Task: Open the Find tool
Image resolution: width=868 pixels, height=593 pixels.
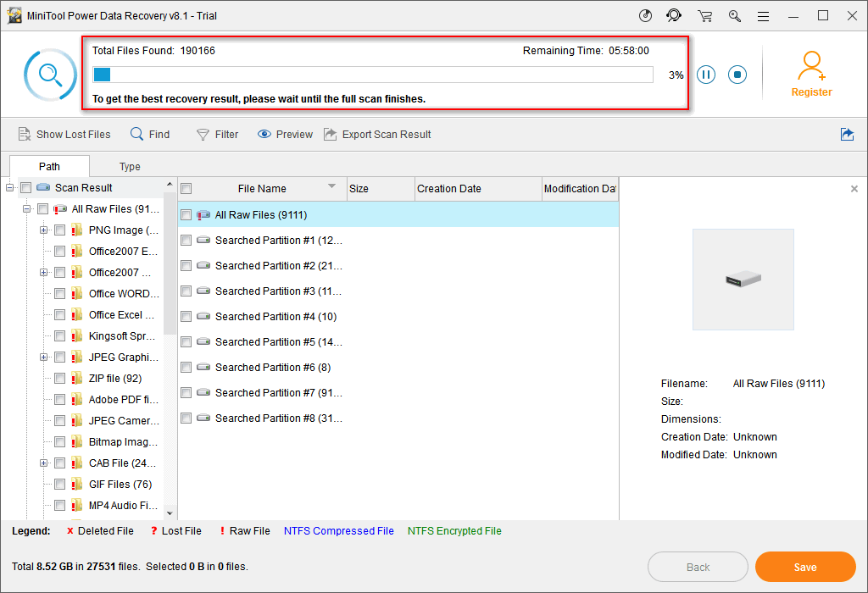Action: pyautogui.click(x=150, y=135)
